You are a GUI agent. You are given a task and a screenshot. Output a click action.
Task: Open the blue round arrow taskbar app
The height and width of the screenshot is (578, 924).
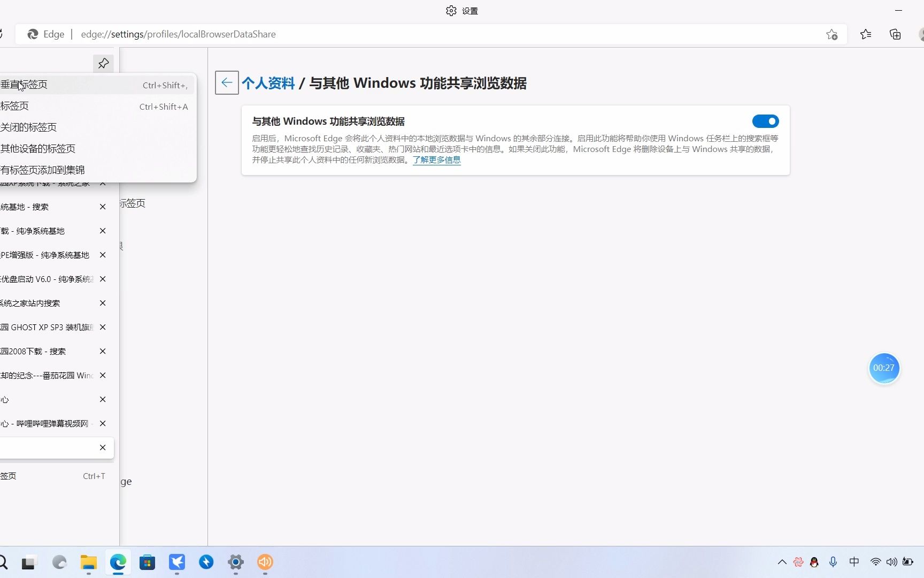pos(206,562)
